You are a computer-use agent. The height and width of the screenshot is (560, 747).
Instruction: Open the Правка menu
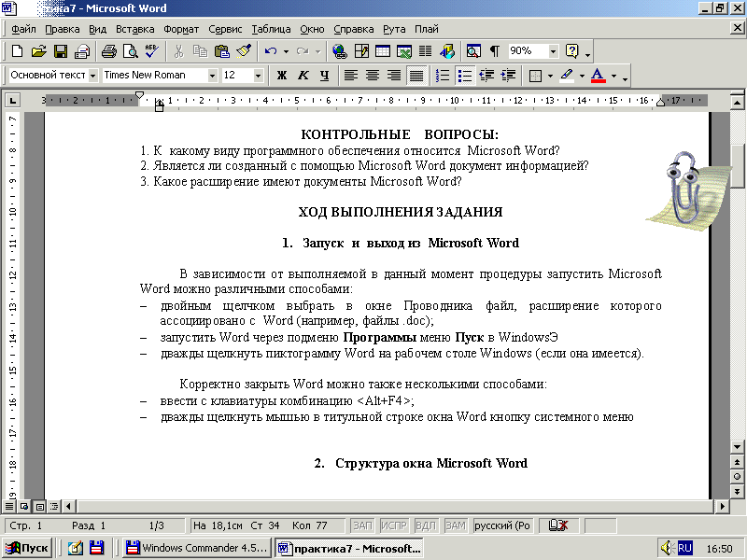point(63,29)
